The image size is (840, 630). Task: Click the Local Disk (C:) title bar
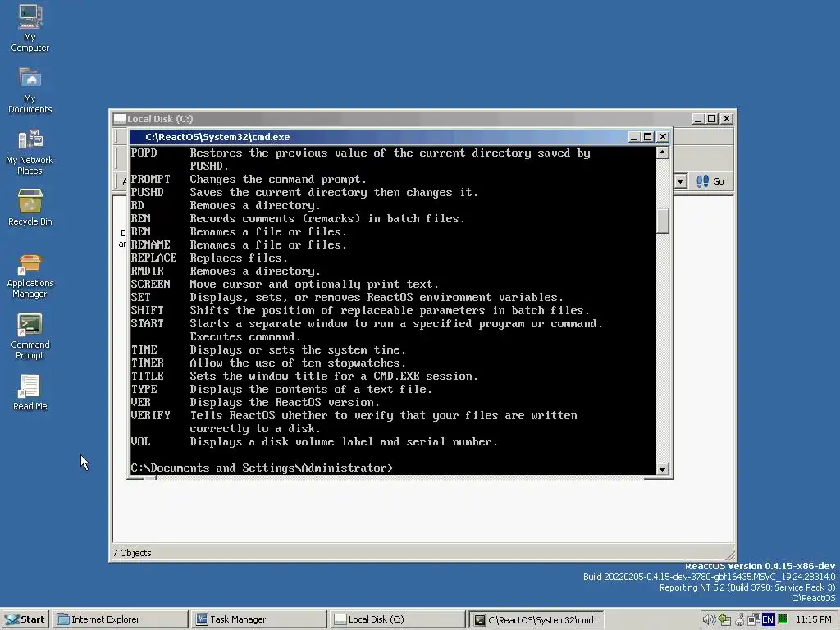(x=422, y=119)
